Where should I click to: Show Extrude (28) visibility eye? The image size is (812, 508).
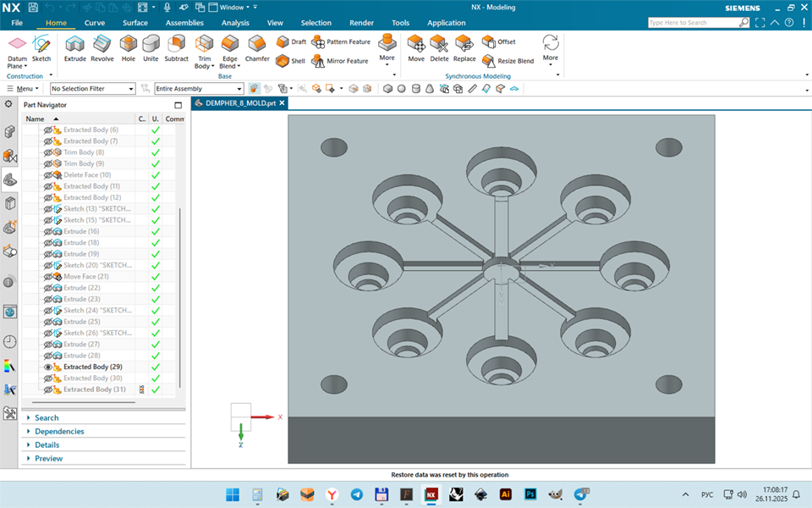click(48, 356)
